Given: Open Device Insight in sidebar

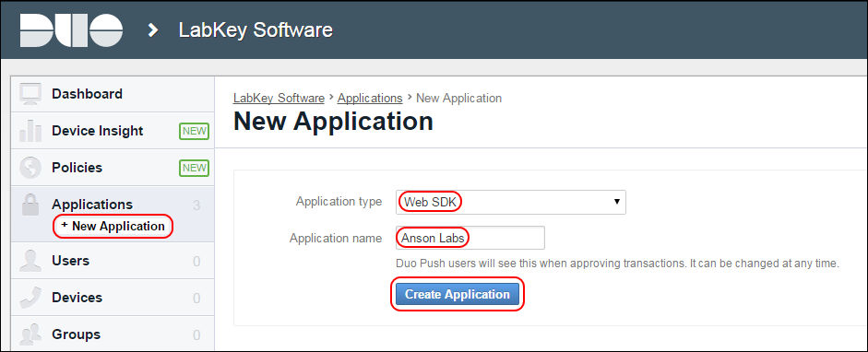Looking at the screenshot, I should tap(113, 131).
